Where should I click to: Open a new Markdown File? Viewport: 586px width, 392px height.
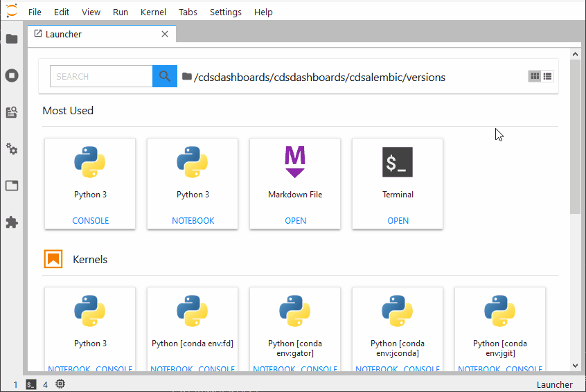tap(295, 184)
